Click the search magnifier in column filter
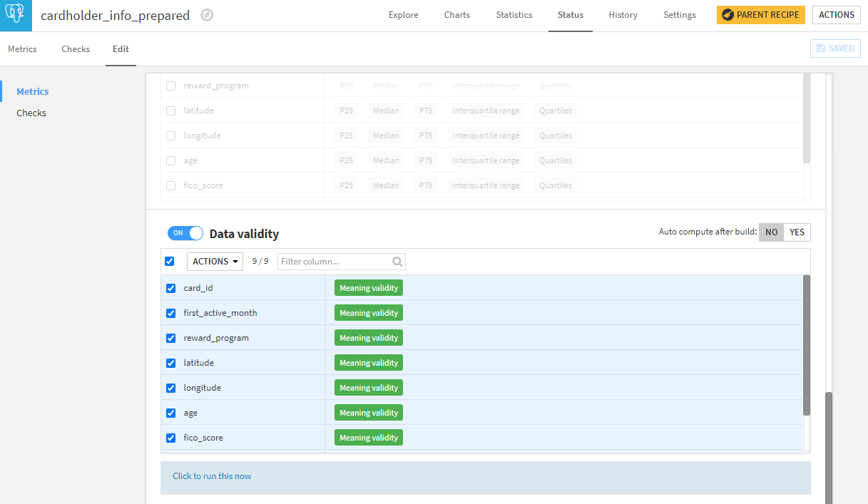The image size is (868, 504). click(397, 262)
